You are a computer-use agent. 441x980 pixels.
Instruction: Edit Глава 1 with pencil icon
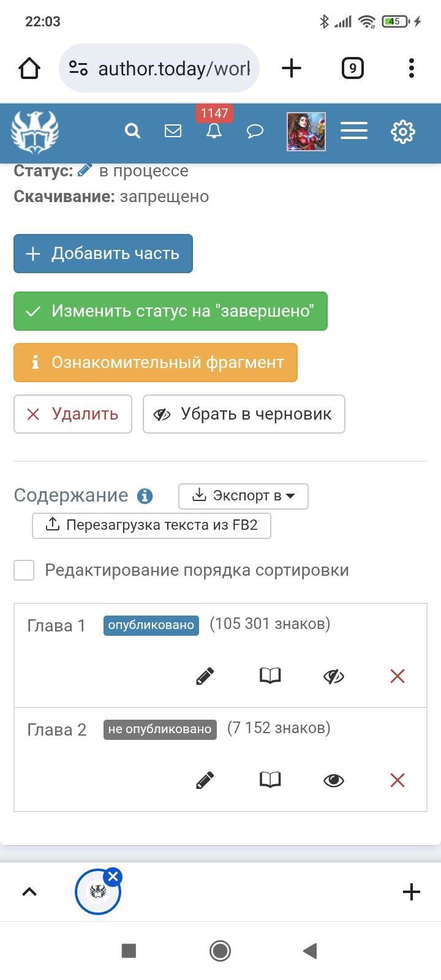(205, 676)
